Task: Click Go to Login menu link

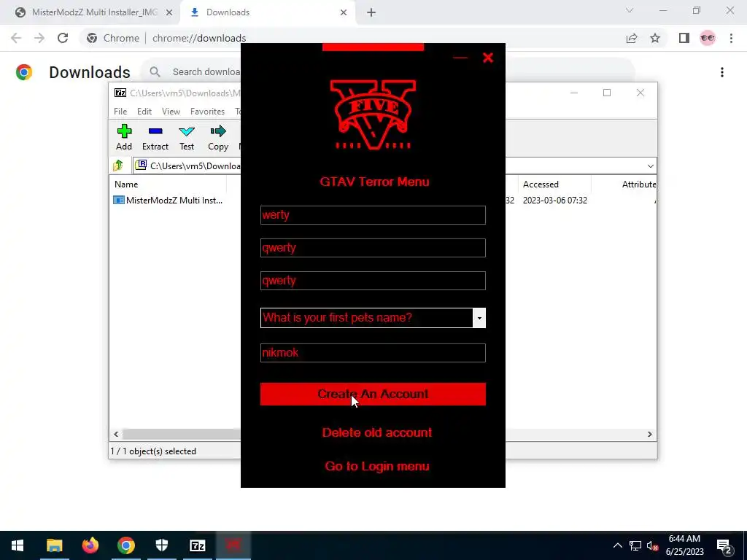Action: point(377,466)
